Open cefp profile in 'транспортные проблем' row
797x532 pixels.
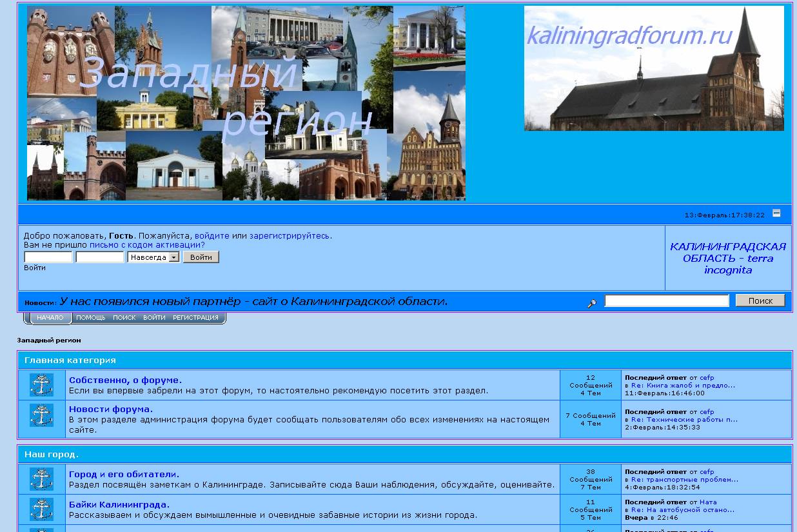(707, 472)
